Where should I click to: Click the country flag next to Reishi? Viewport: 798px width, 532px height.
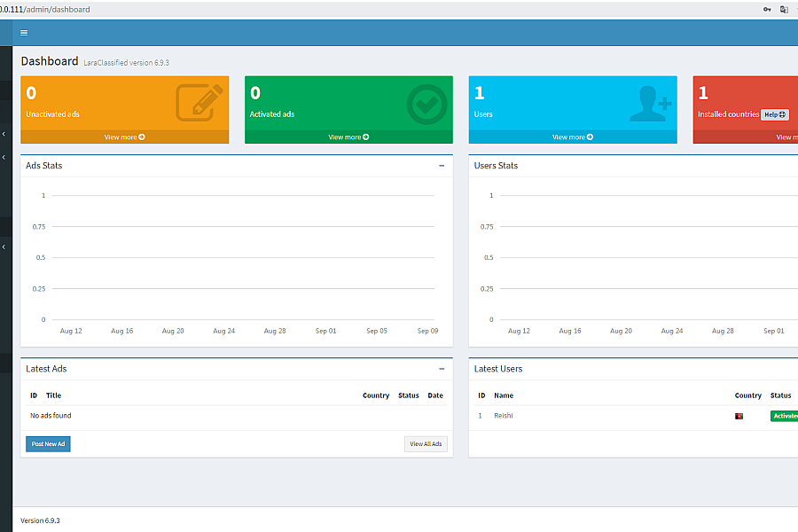click(739, 416)
